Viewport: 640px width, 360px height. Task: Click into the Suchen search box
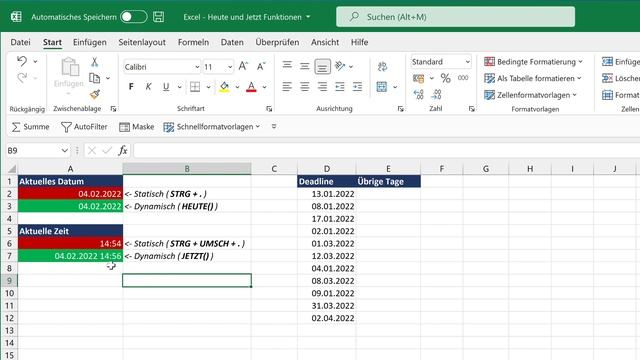(456, 17)
